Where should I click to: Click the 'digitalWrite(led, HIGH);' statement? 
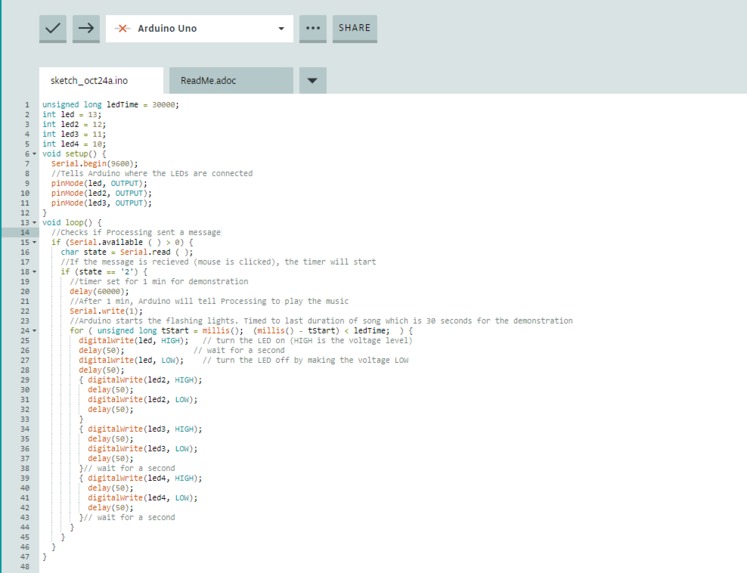134,341
